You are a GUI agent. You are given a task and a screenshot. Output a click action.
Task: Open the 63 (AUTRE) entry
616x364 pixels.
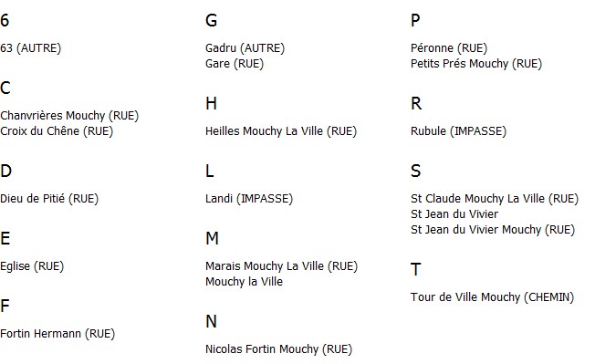31,48
